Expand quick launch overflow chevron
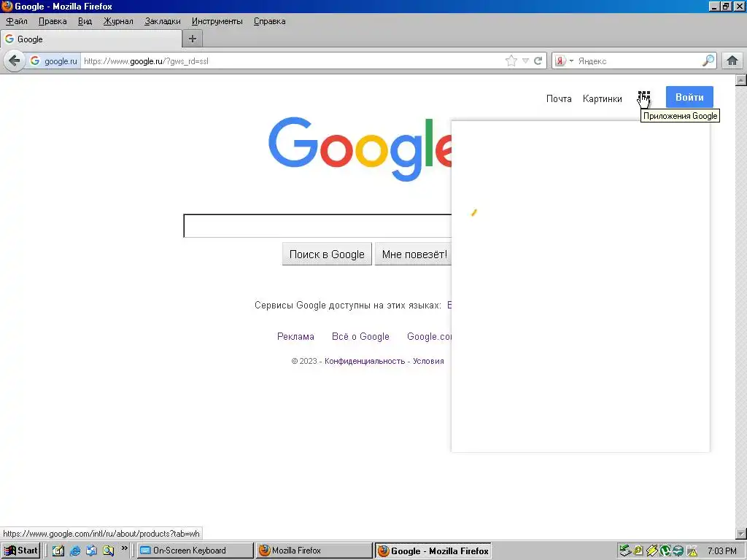The image size is (747, 560). 124,548
